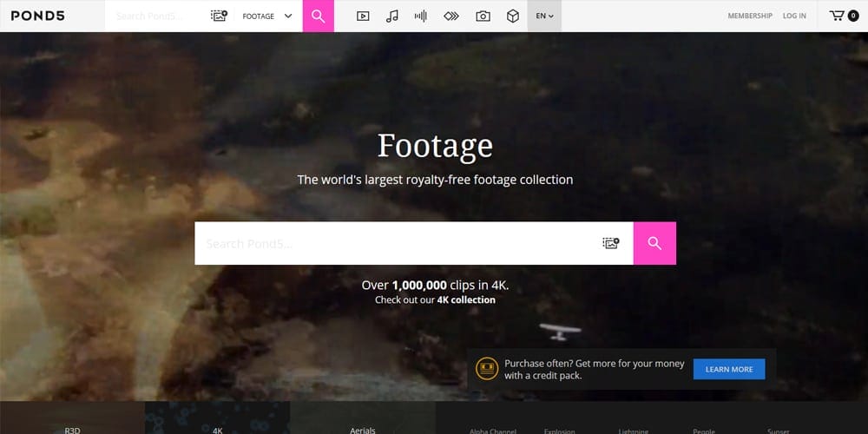Screen dimensions: 868x434
Task: Focus the main Search Pond5 field
Action: [x=397, y=244]
